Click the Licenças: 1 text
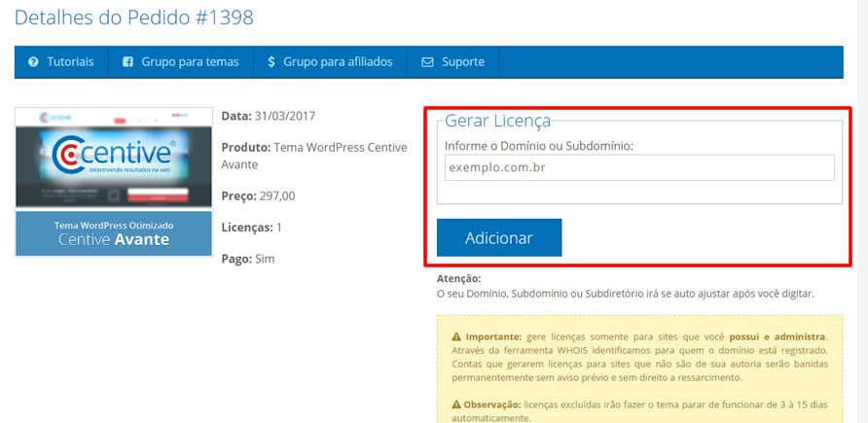The width and height of the screenshot is (868, 423). click(x=251, y=228)
